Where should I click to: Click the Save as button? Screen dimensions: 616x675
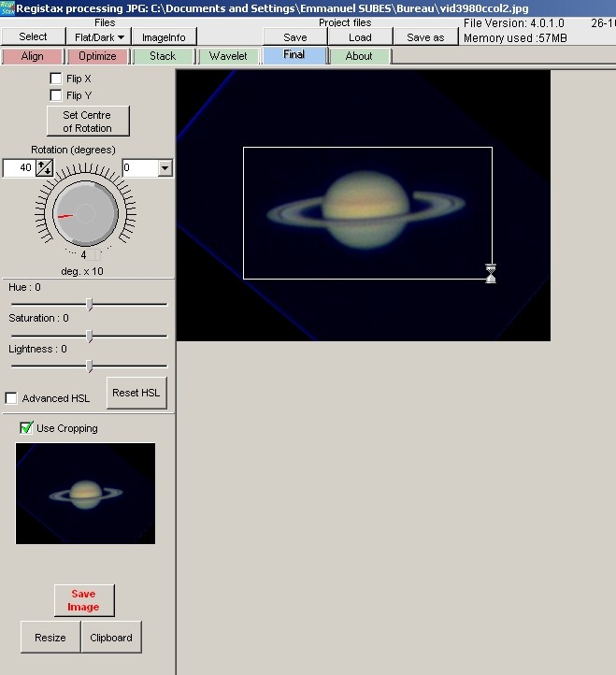coord(425,37)
